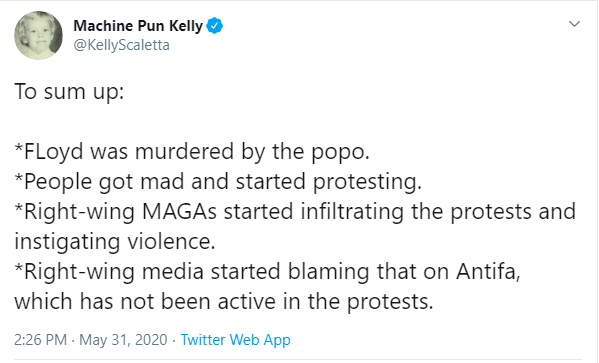Click the Machine Pun Kelly display name
The image size is (599, 363).
click(138, 26)
